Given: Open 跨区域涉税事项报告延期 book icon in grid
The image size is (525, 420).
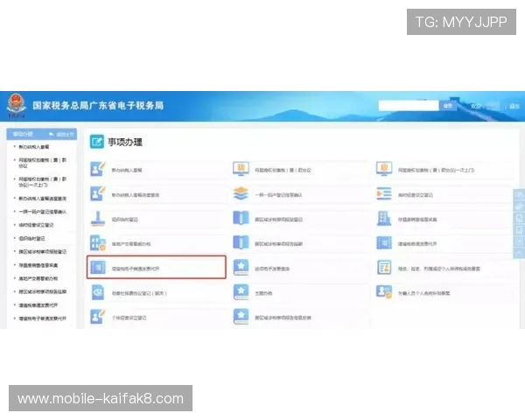Looking at the screenshot, I should [241, 243].
